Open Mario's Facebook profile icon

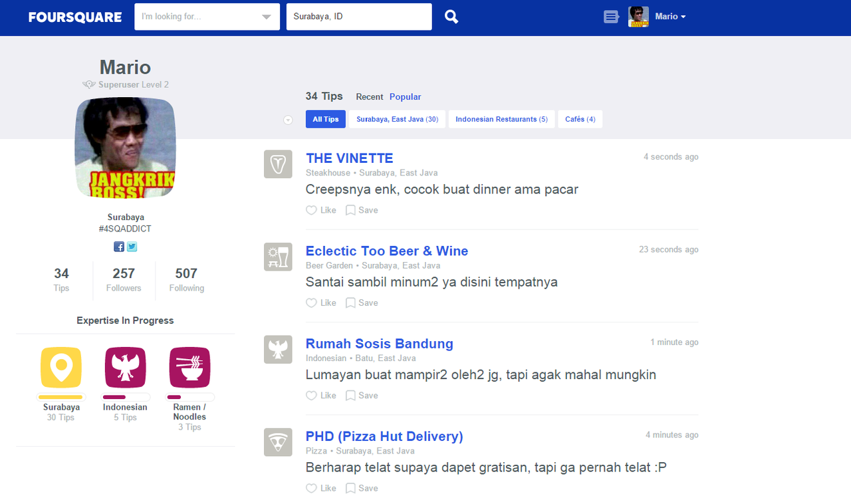(x=119, y=247)
